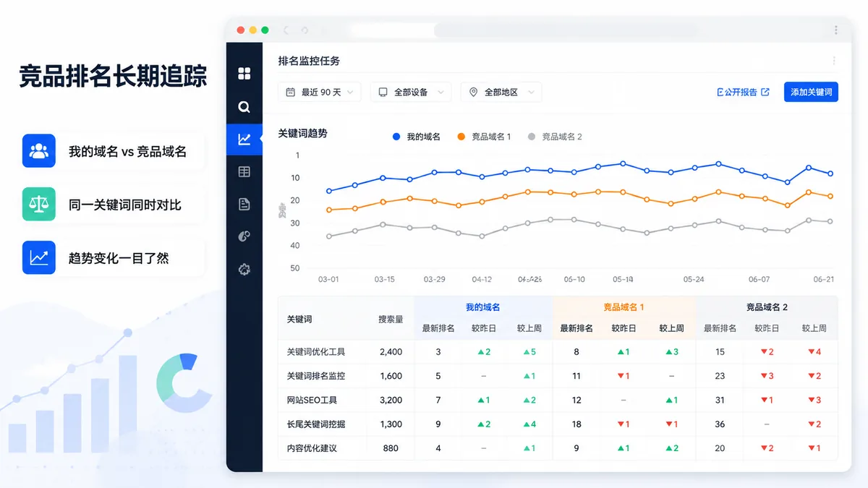
Task: Click the browser reload icon
Action: point(305,30)
